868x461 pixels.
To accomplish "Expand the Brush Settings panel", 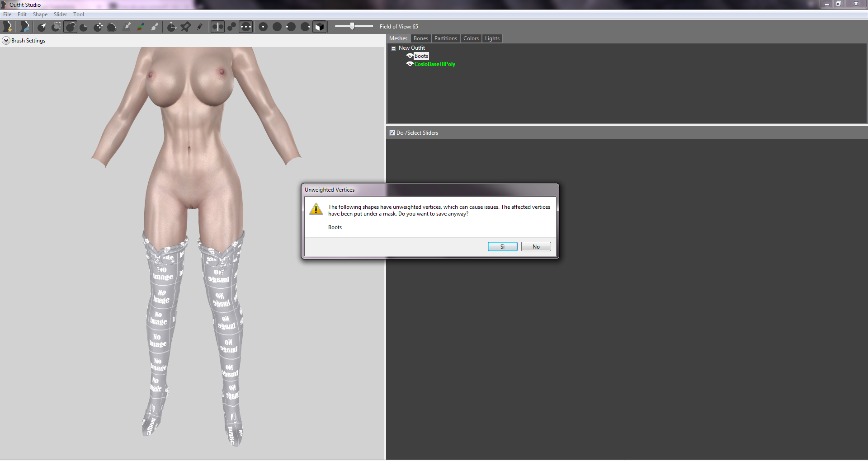I will (x=6, y=41).
